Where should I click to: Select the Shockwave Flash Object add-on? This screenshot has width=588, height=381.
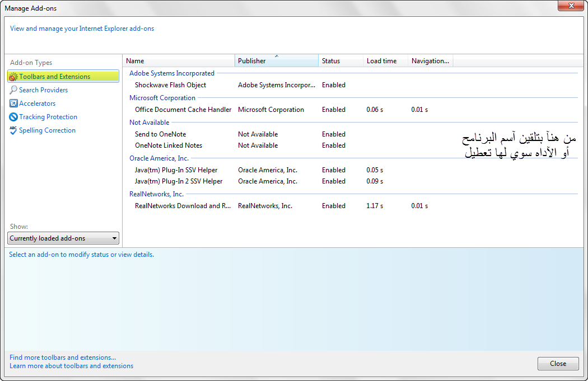pos(171,85)
